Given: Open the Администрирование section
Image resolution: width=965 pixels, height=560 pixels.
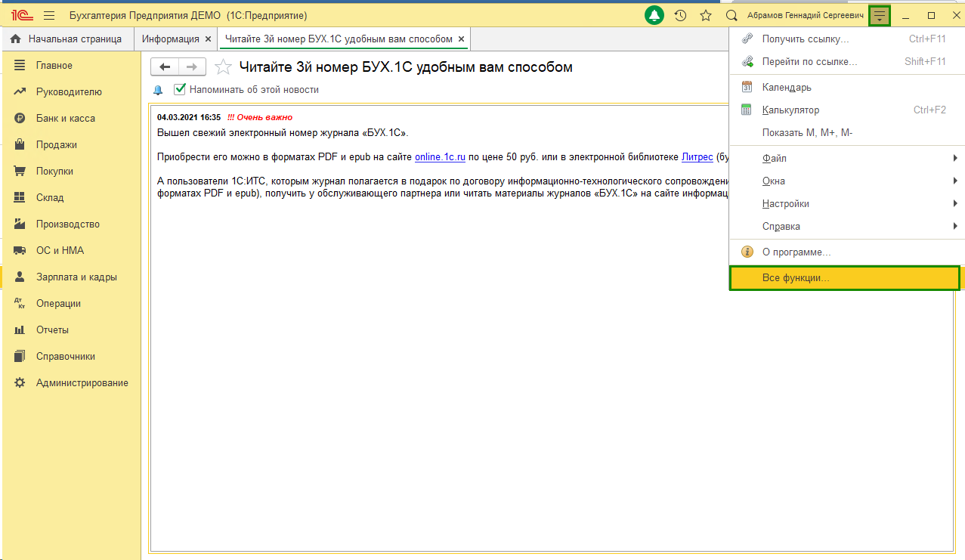Looking at the screenshot, I should (70, 383).
